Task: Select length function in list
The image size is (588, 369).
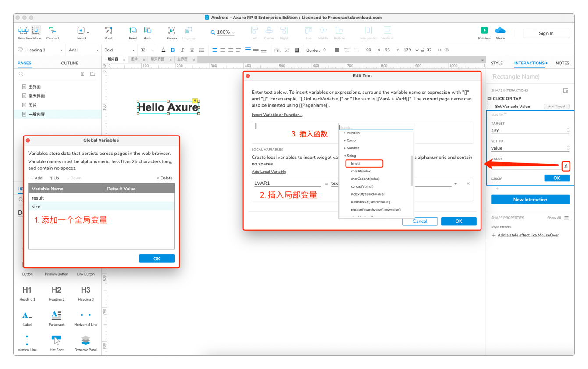Action: (356, 163)
